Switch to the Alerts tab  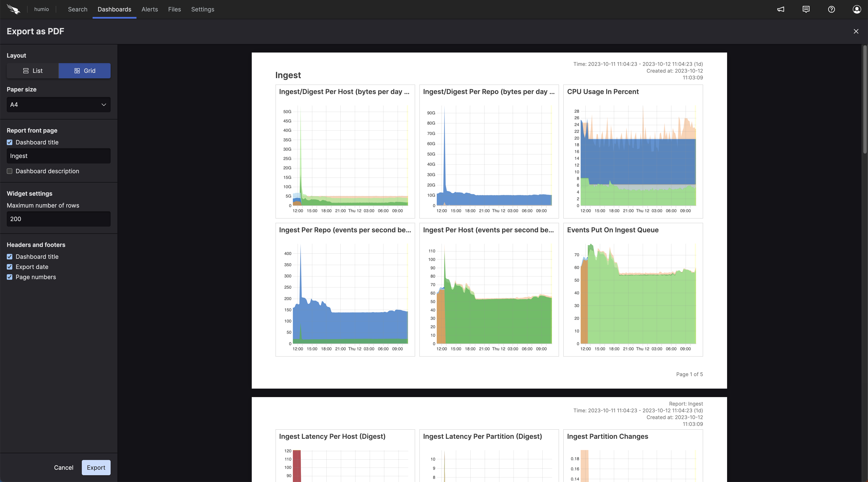[150, 9]
